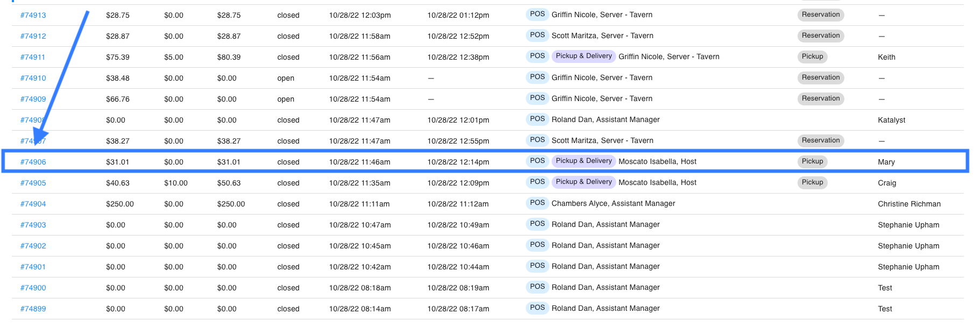Open order #74910 details
The image size is (980, 335).
33,78
